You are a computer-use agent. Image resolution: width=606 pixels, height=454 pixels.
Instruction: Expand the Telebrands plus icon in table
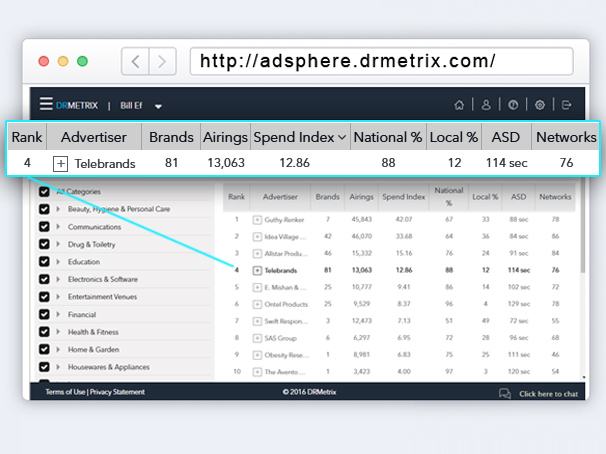click(257, 270)
